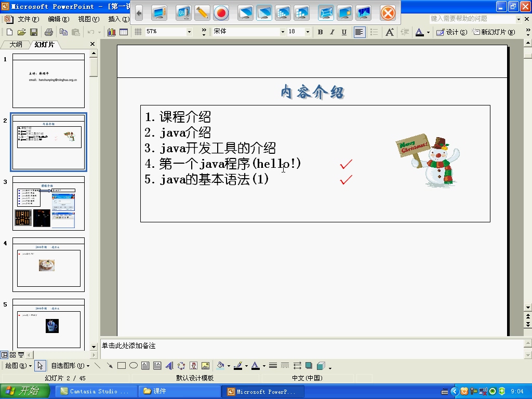Select the Oval shape tool
Screen dimensions: 532x399
coord(134,365)
